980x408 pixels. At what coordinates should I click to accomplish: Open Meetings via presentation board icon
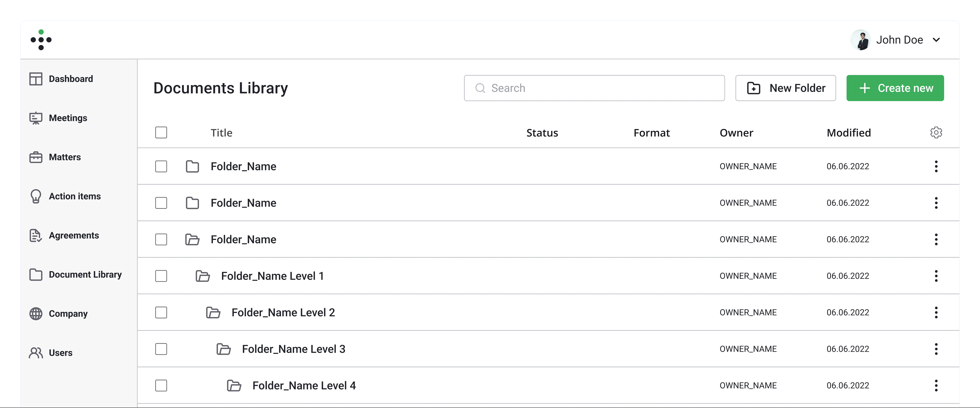36,118
